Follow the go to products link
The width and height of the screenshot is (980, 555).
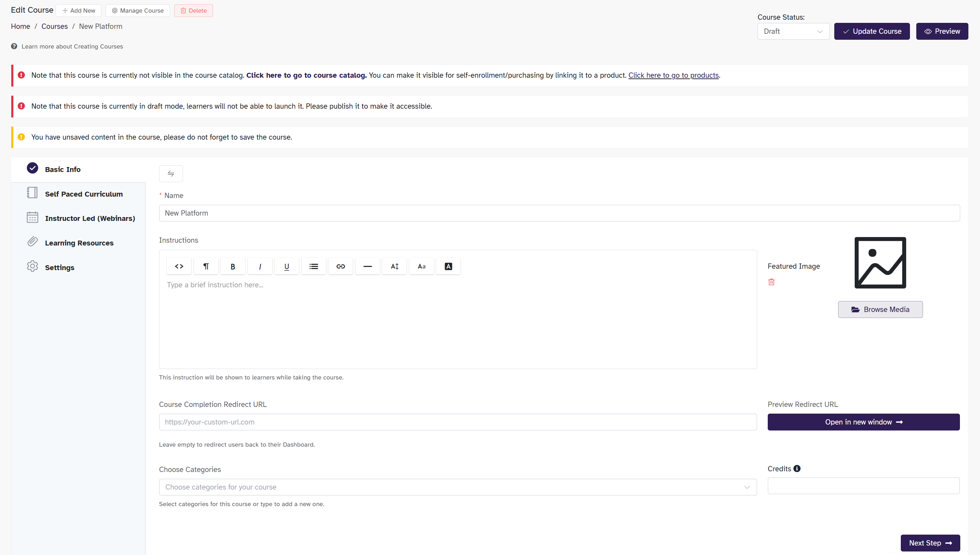(x=673, y=75)
